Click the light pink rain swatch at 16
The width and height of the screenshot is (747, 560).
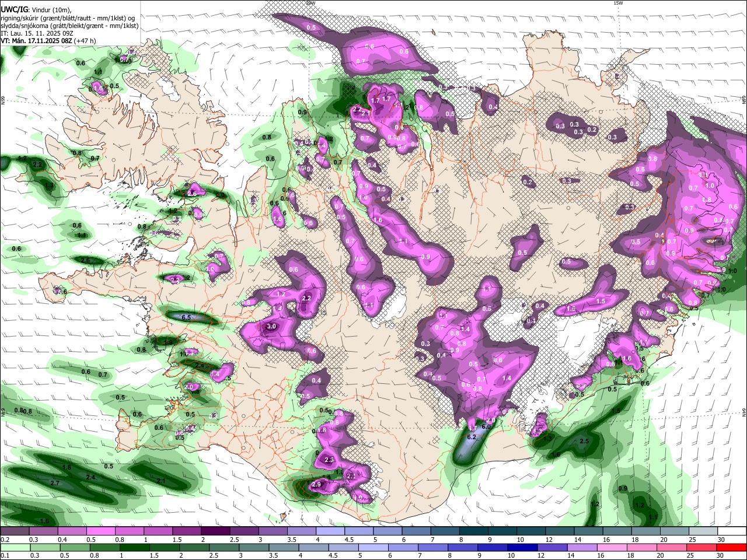click(612, 547)
